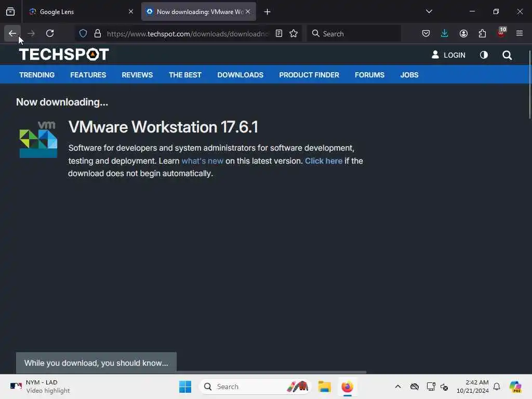532x399 pixels.
Task: Open the FORUMS menu
Action: click(369, 75)
